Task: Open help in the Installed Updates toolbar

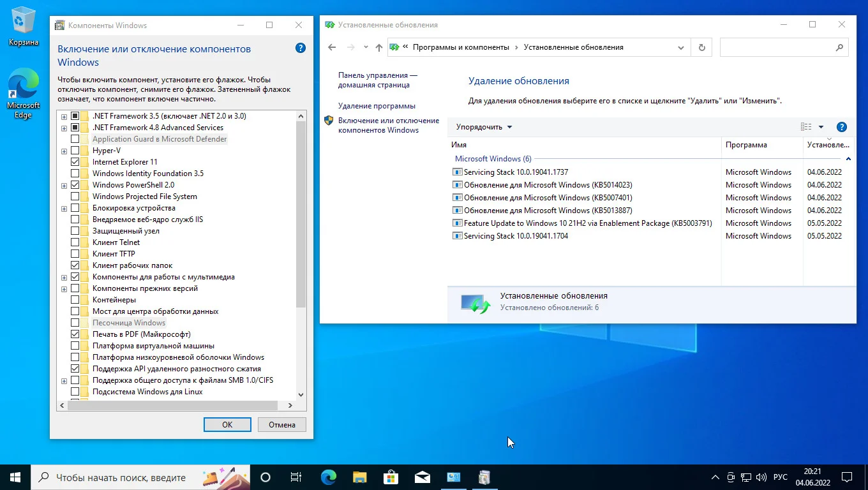Action: pos(841,127)
